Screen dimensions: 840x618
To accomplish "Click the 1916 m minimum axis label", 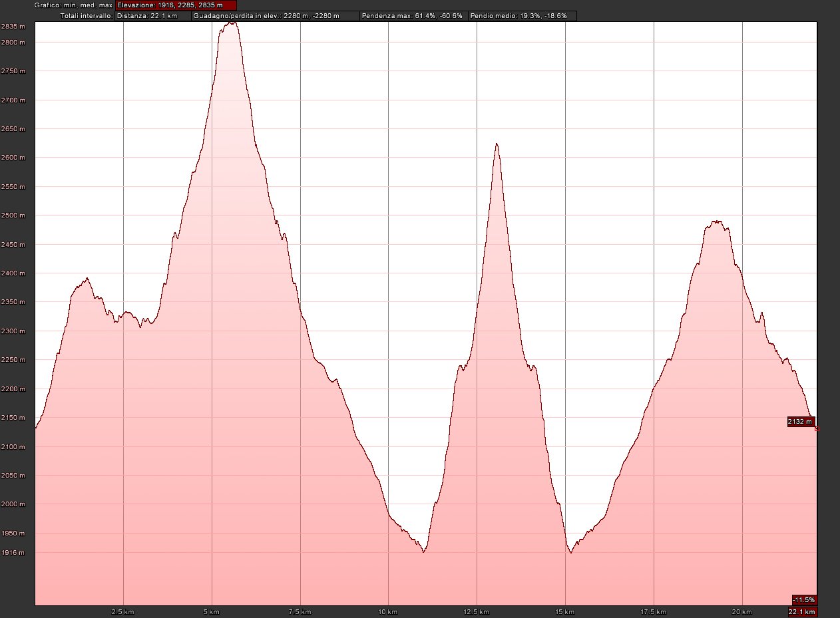I will pos(13,553).
